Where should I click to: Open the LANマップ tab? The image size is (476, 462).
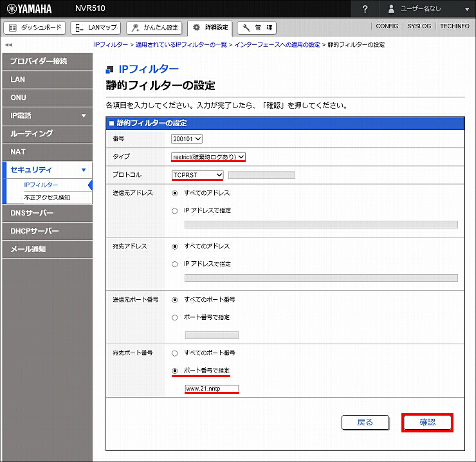[96, 28]
